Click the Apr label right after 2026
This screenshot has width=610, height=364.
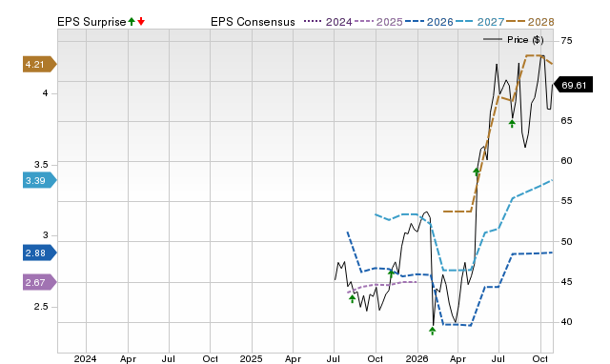[457, 359]
